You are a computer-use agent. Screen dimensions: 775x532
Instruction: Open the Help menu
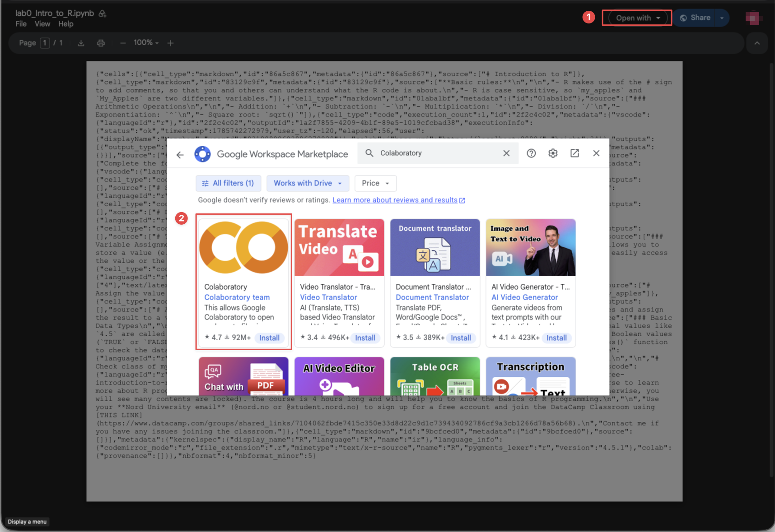65,24
